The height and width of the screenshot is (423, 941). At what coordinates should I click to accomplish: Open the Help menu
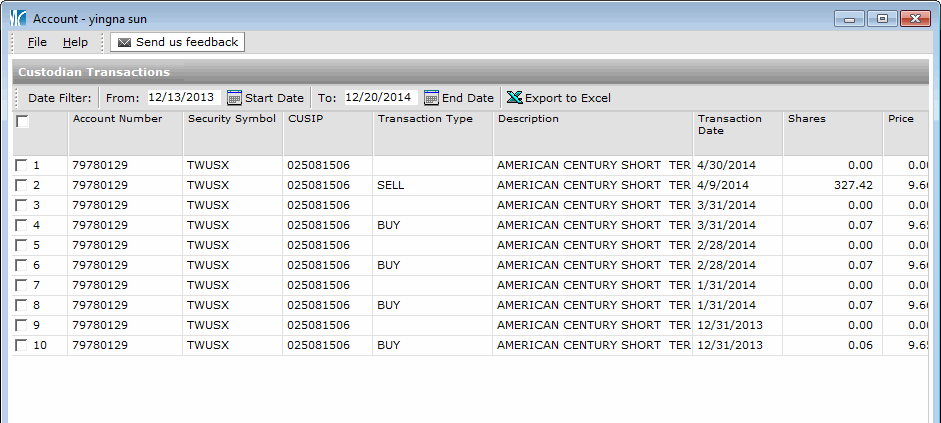coord(75,42)
